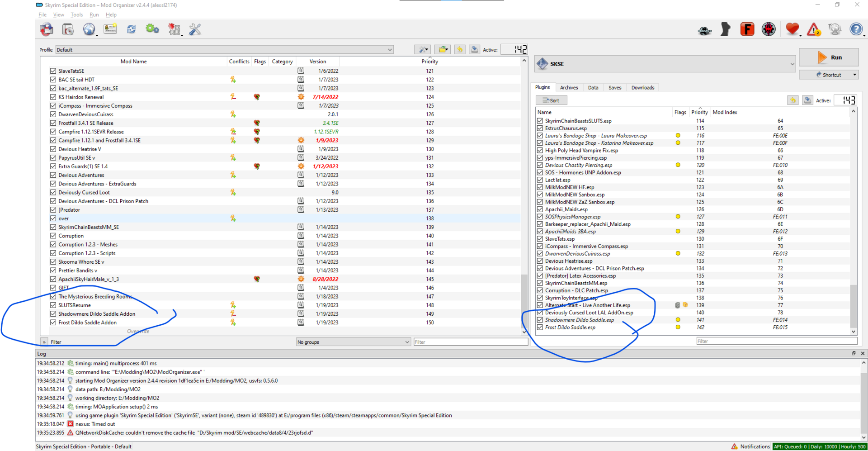Toggle the Frostfall 3.4.1 SE Release checkbox
The height and width of the screenshot is (451, 868).
[x=53, y=123]
